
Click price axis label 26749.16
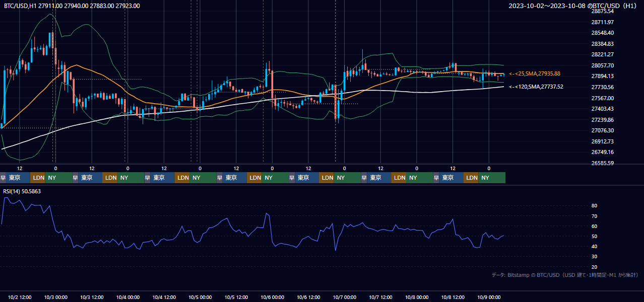click(x=603, y=152)
